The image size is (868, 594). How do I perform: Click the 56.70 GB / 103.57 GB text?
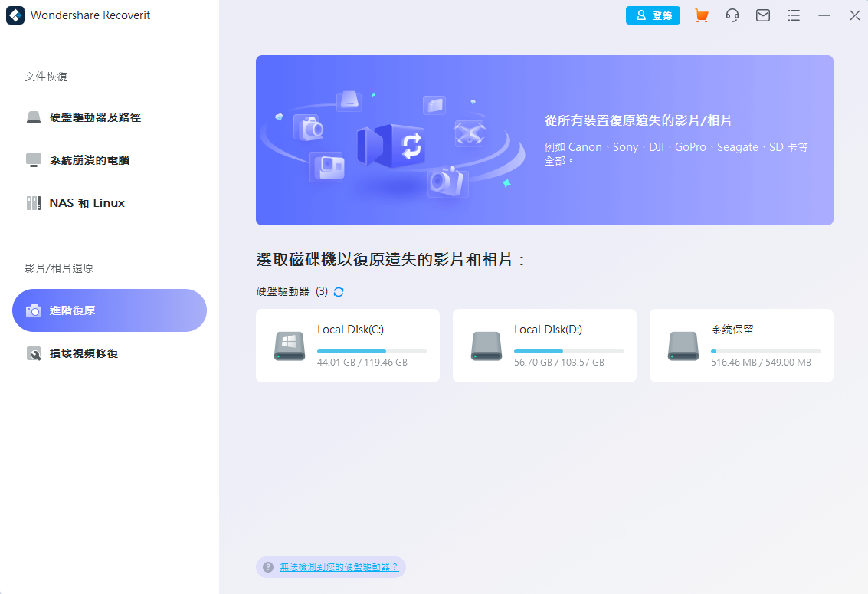pyautogui.click(x=559, y=363)
